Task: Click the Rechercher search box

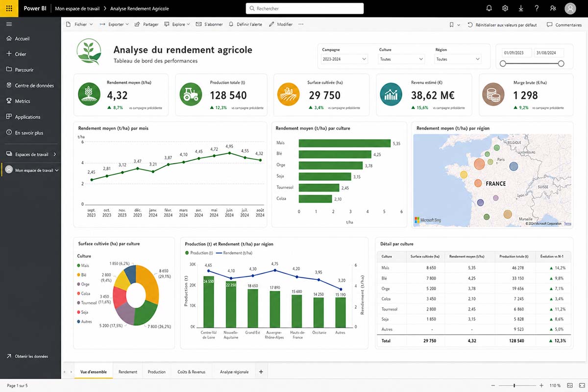Action: [305, 8]
